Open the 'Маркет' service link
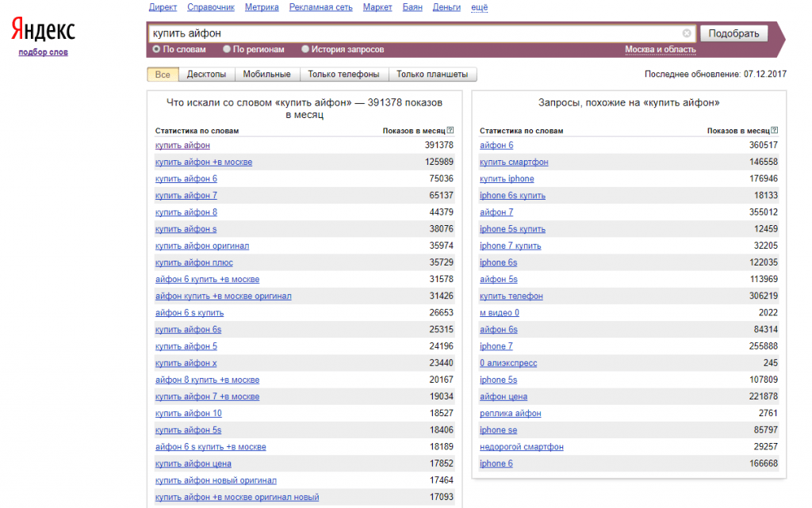812x508 pixels. [377, 7]
